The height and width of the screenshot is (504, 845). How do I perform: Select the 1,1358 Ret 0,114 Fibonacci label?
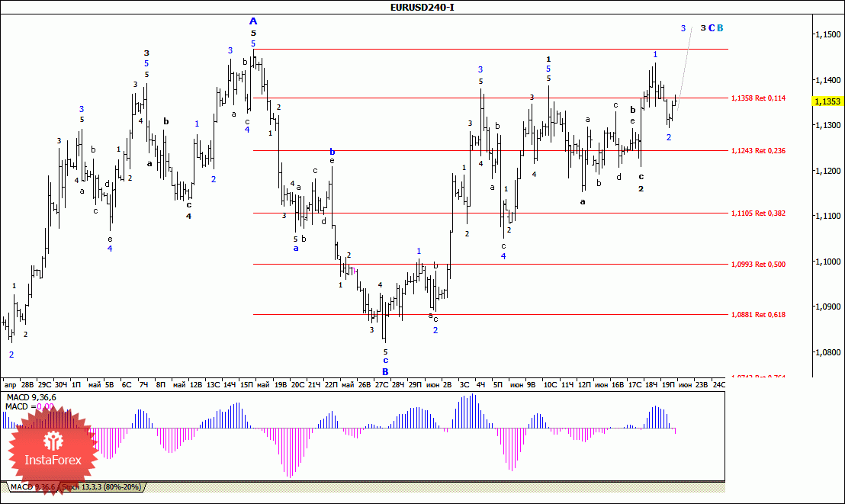pos(758,98)
